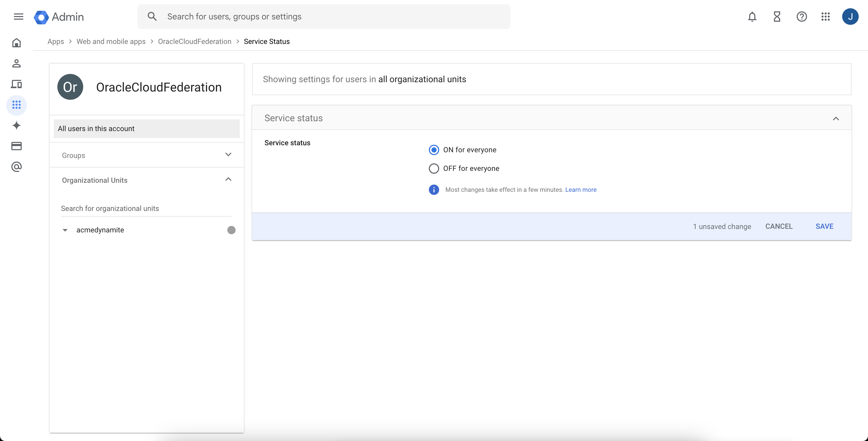
Task: Open the OracleCloudFederation breadcrumb
Action: 195,41
